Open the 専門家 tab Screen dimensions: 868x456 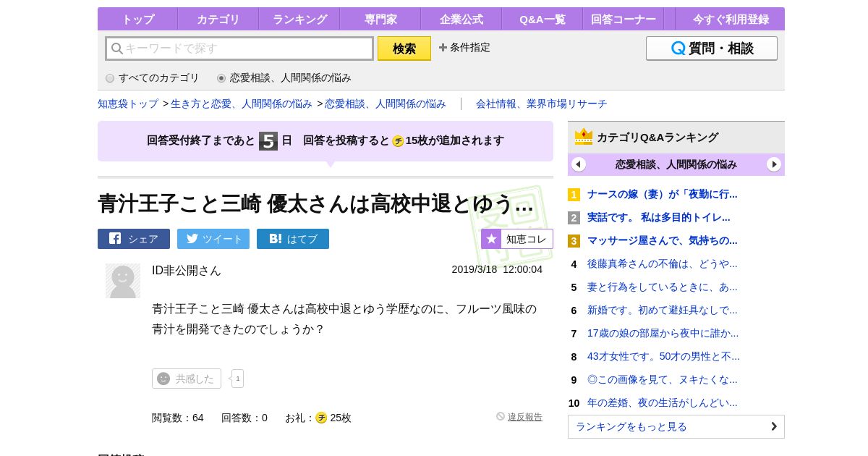[380, 20]
